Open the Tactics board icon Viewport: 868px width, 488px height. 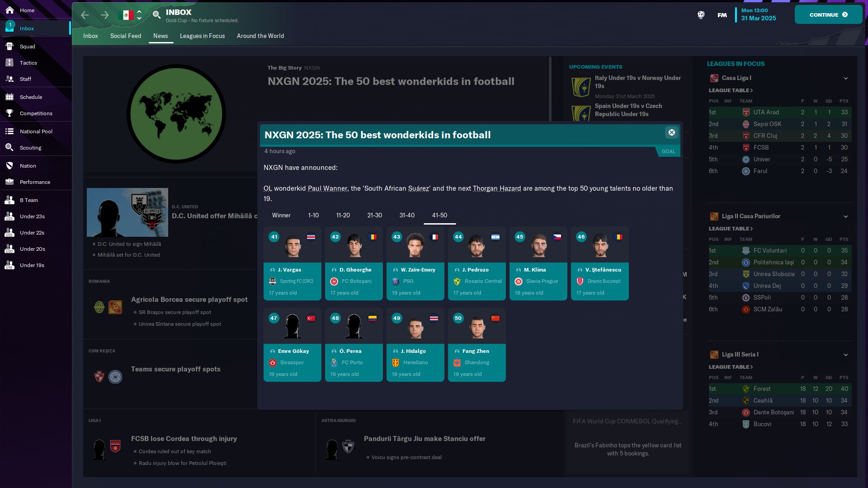pos(9,62)
